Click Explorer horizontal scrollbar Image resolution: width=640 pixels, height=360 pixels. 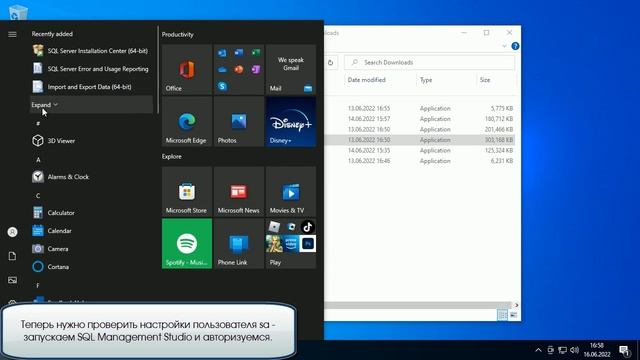pyautogui.click(x=417, y=305)
